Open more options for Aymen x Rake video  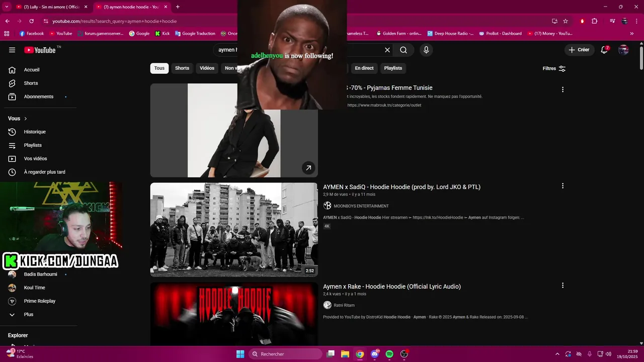pyautogui.click(x=562, y=286)
